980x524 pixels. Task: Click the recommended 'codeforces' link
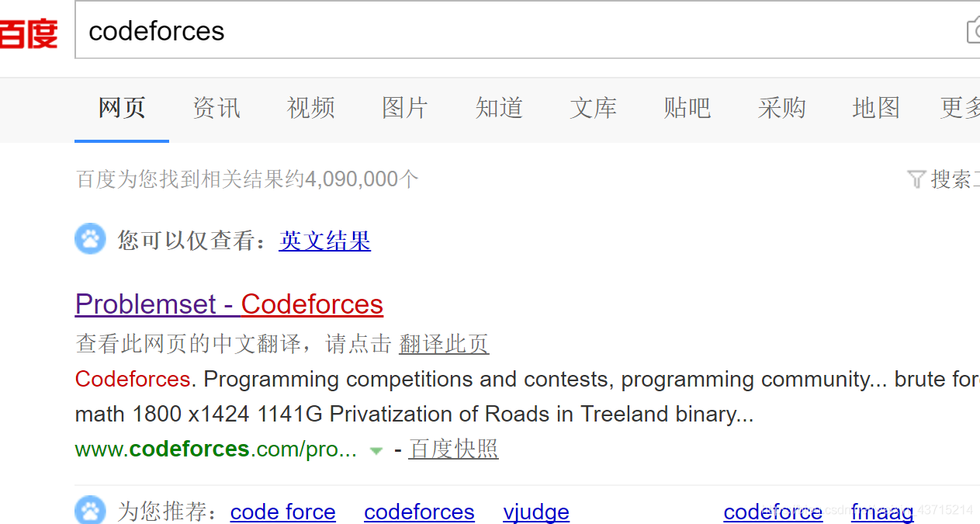[x=419, y=512]
